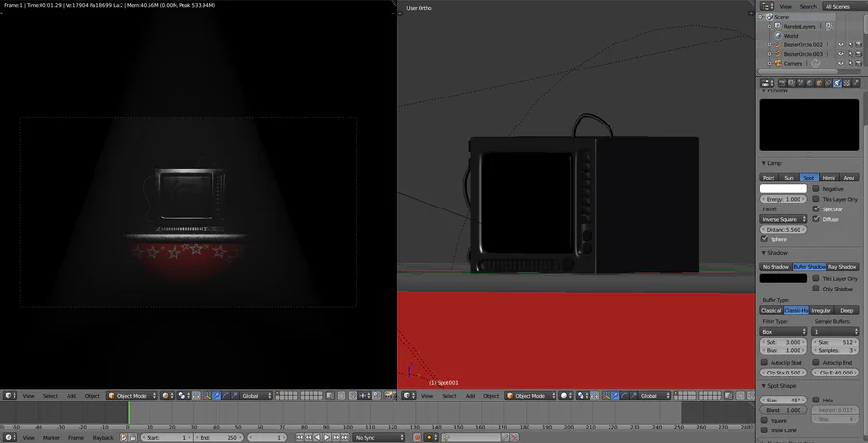Click left viewport editor type icon
Screen dimensions: 868x443
coord(10,396)
